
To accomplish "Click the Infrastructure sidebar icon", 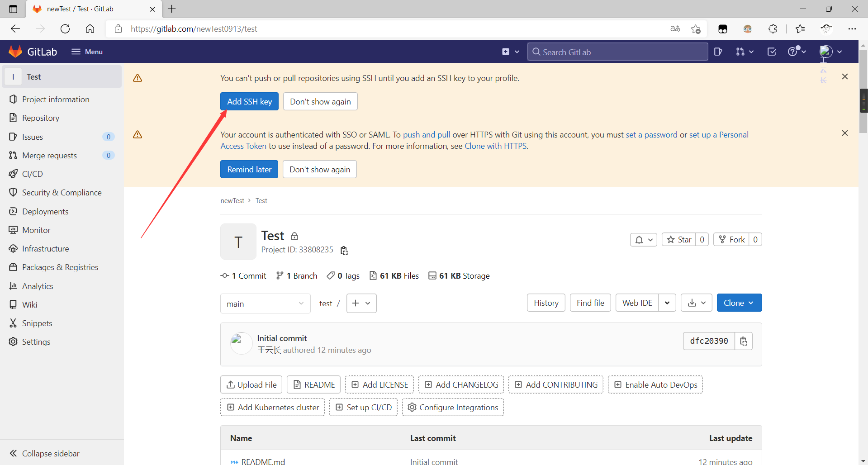I will [13, 248].
